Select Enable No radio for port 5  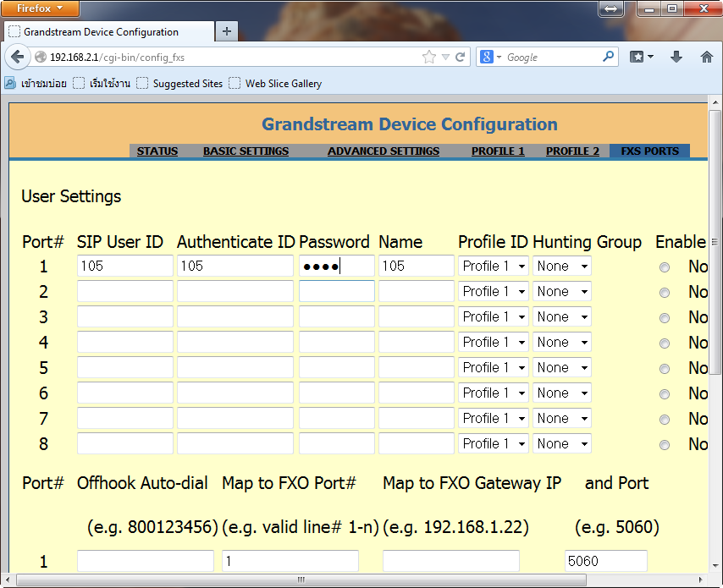click(x=665, y=369)
